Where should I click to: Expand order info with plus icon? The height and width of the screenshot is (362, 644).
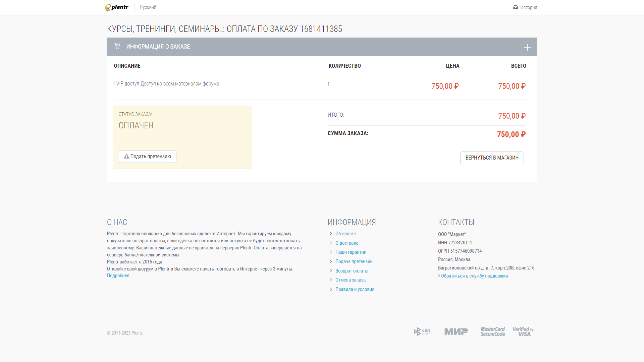(x=527, y=47)
